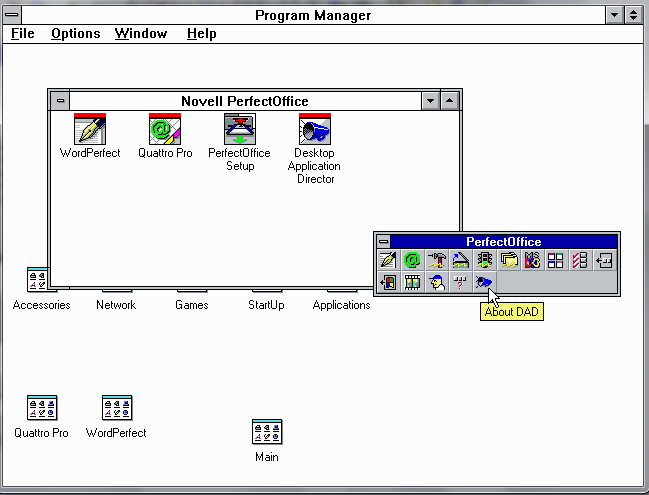The image size is (649, 495).
Task: Click the Games group label
Action: [x=191, y=305]
